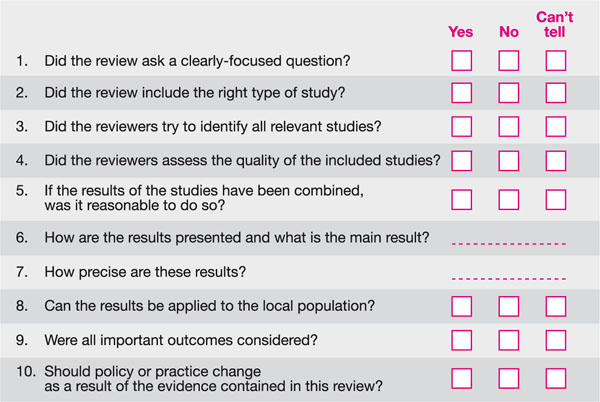Viewport: 600px width, 402px height.
Task: Select Can't tell for right type of study
Action: pyautogui.click(x=556, y=94)
